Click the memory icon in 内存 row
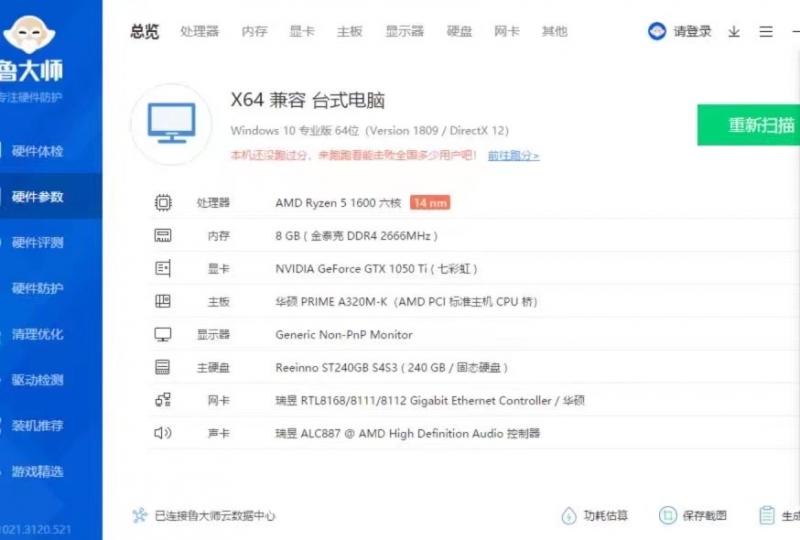The height and width of the screenshot is (540, 800). [163, 235]
